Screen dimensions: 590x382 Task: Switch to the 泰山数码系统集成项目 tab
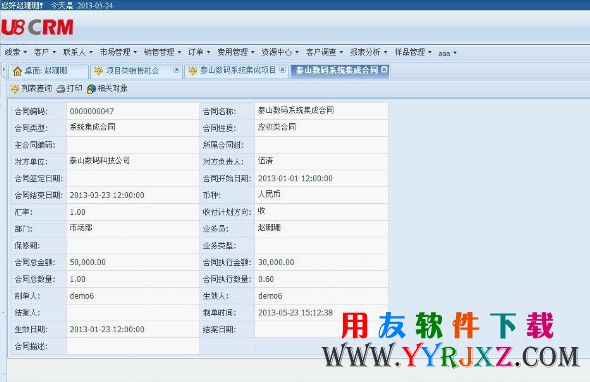(236, 71)
